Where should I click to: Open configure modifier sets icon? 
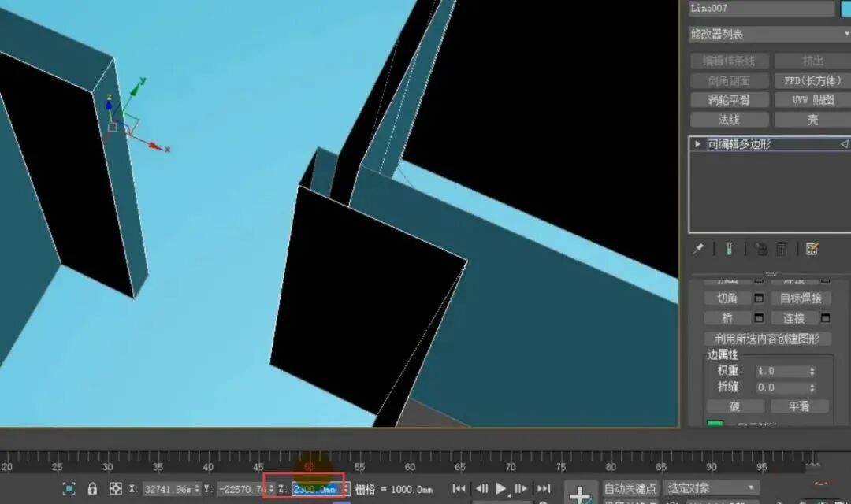pyautogui.click(x=812, y=249)
